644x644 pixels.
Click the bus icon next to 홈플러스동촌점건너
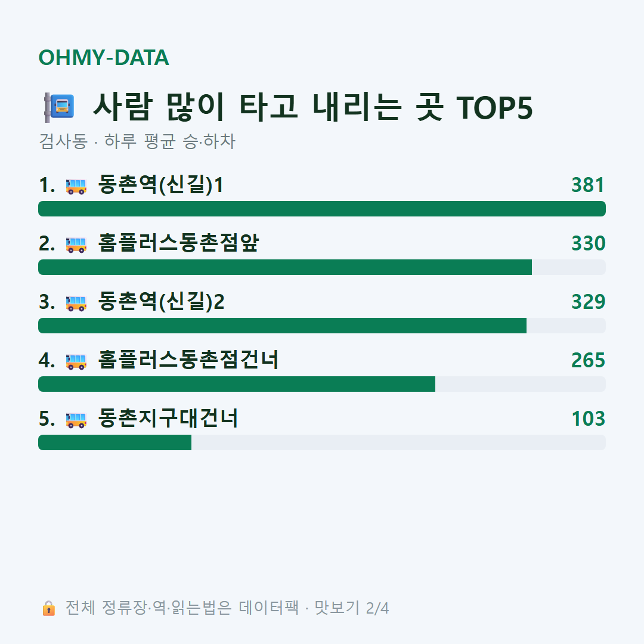76,361
